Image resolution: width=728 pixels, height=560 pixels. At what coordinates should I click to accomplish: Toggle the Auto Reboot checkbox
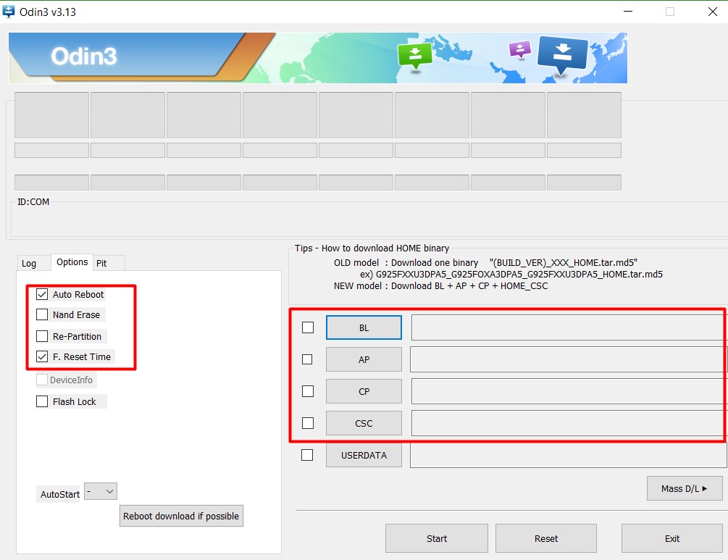coord(42,294)
